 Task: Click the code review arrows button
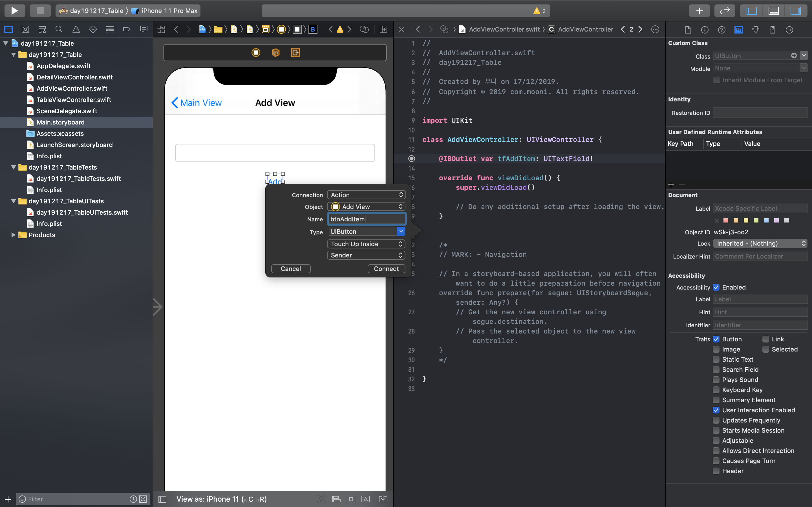coord(724,10)
